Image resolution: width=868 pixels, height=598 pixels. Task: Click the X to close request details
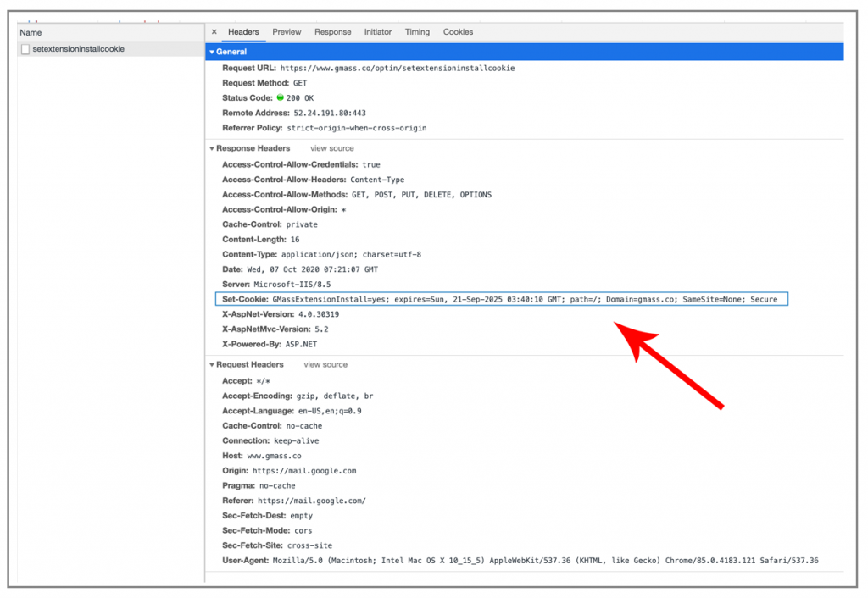pos(214,31)
